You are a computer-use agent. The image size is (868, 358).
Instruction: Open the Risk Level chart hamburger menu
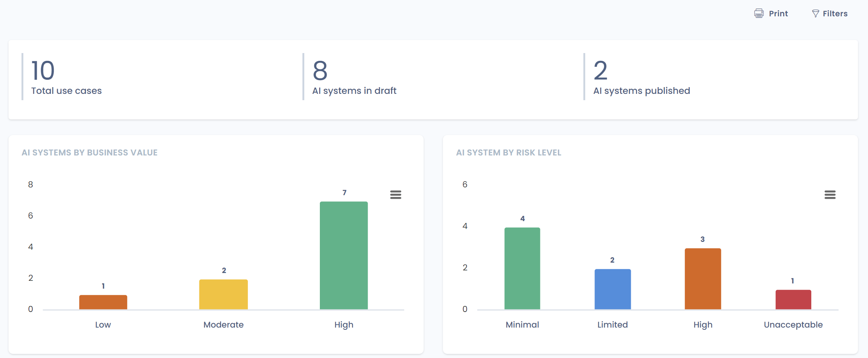830,195
